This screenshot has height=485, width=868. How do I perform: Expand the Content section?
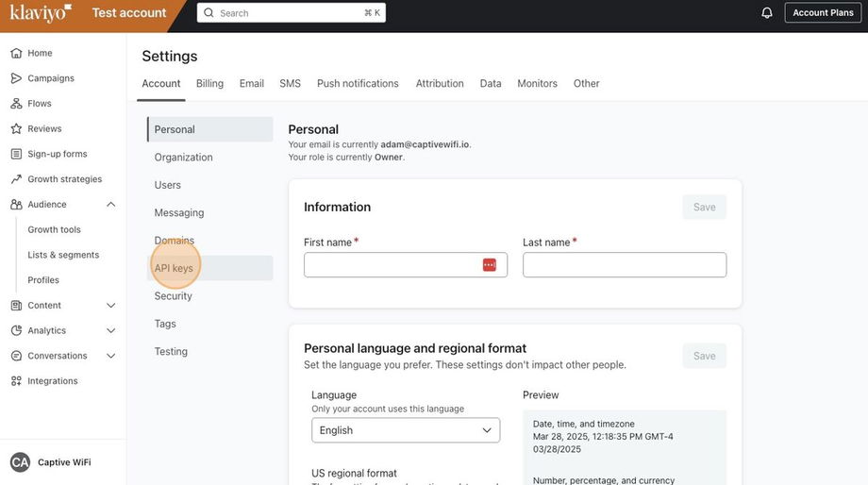click(x=110, y=306)
